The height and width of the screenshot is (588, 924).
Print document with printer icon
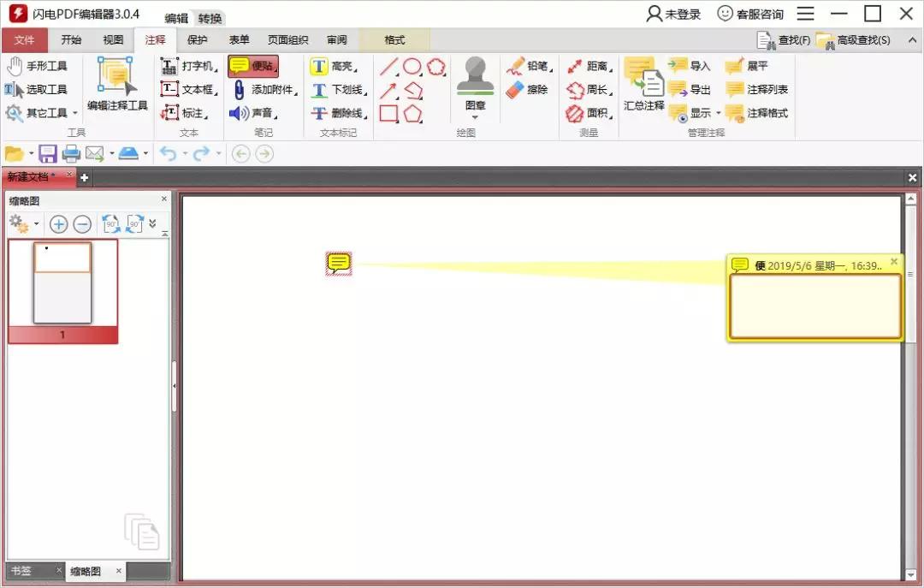pos(71,154)
